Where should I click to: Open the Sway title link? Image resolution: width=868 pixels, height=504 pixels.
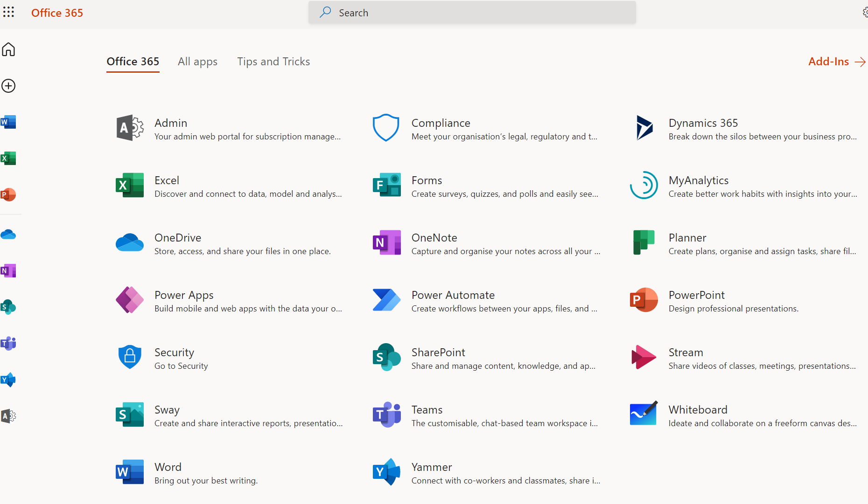click(167, 410)
